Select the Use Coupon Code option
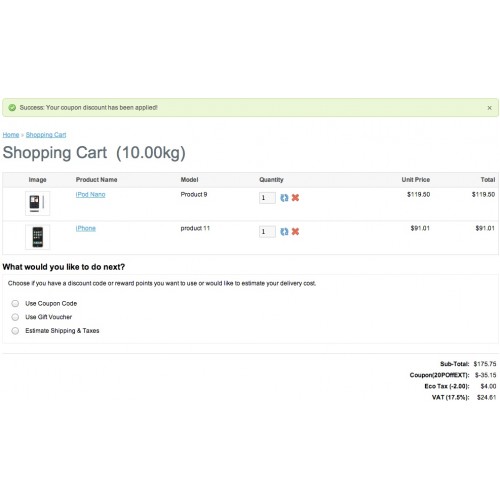This screenshot has height=500, width=500. click(15, 303)
